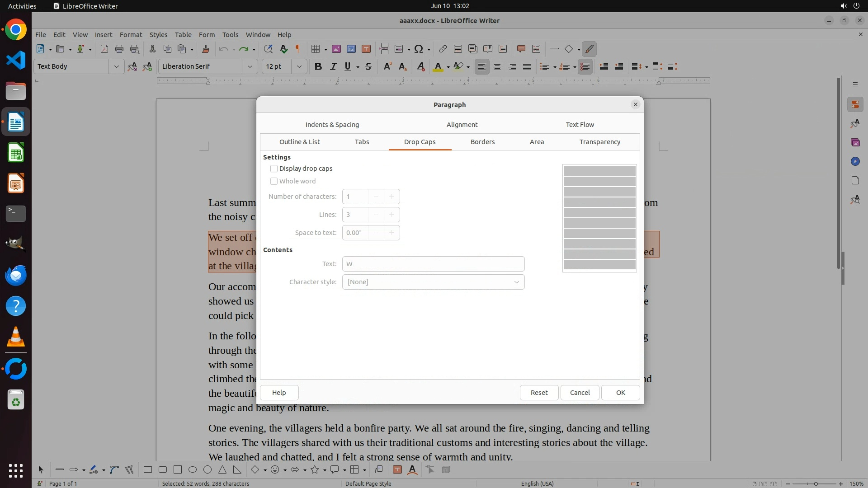This screenshot has height=488, width=868.
Task: Enable Display drop caps checkbox
Action: point(274,169)
